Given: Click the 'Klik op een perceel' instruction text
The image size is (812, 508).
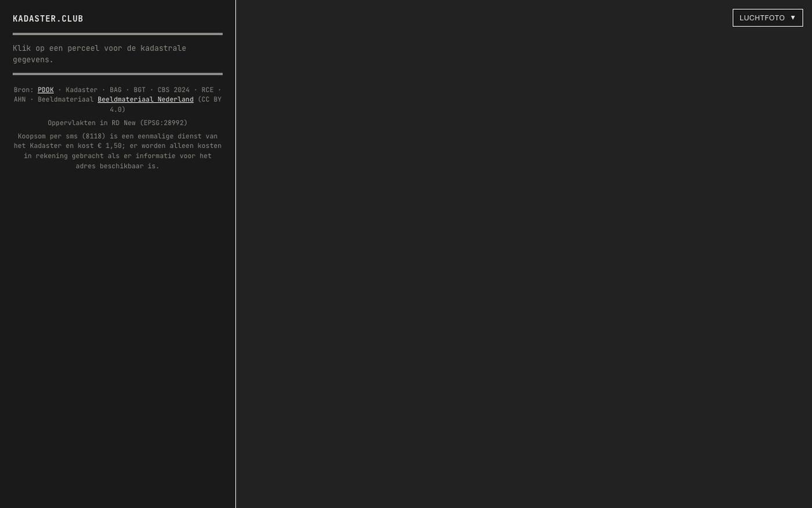Looking at the screenshot, I should pos(99,54).
